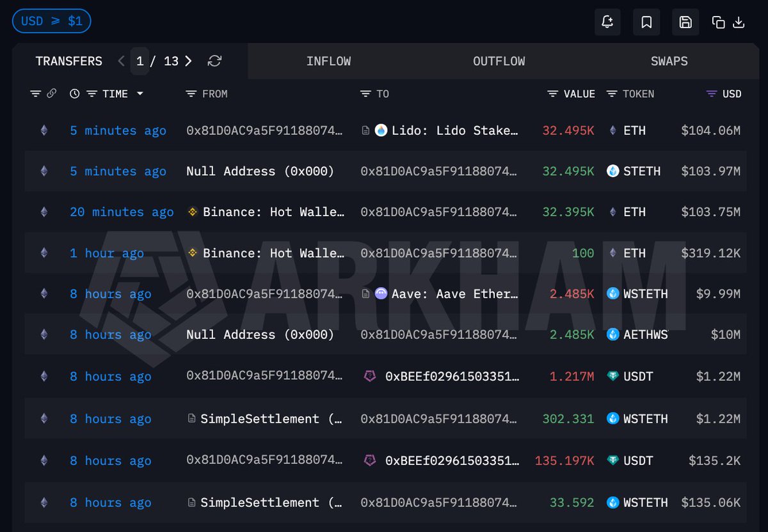This screenshot has height=532, width=768.
Task: Go to previous transfers page
Action: (122, 61)
